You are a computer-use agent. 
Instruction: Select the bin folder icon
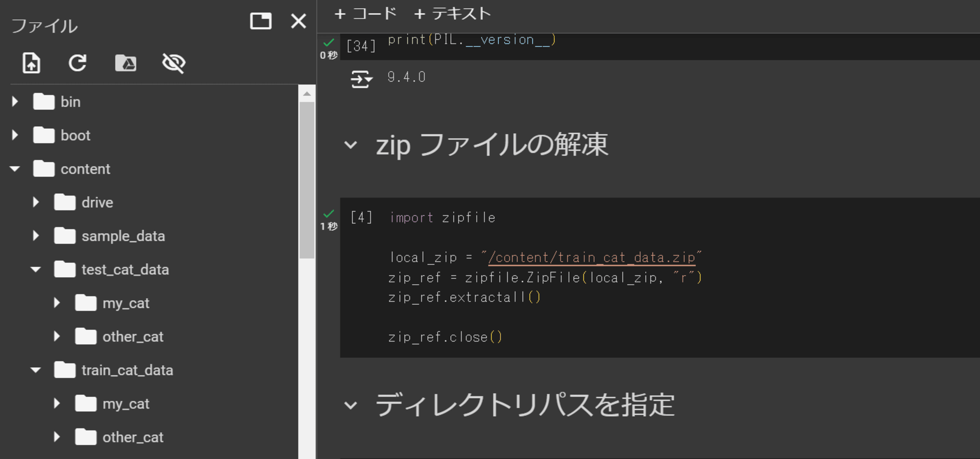pos(44,101)
